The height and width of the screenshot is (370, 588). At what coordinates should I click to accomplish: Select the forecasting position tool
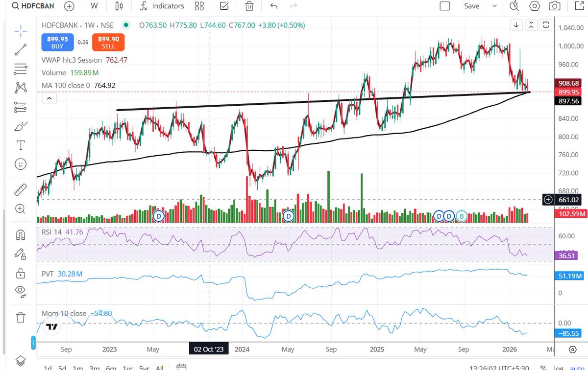coord(21,107)
